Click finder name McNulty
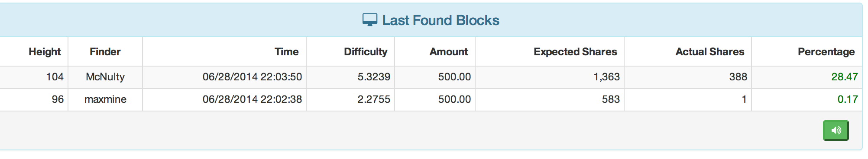The height and width of the screenshot is (159, 868). point(105,77)
